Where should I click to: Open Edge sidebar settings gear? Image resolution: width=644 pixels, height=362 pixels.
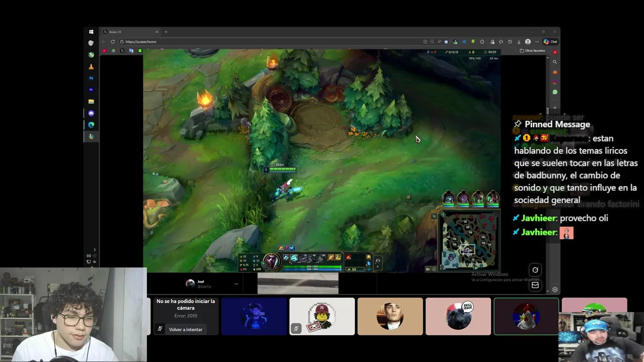click(x=555, y=290)
